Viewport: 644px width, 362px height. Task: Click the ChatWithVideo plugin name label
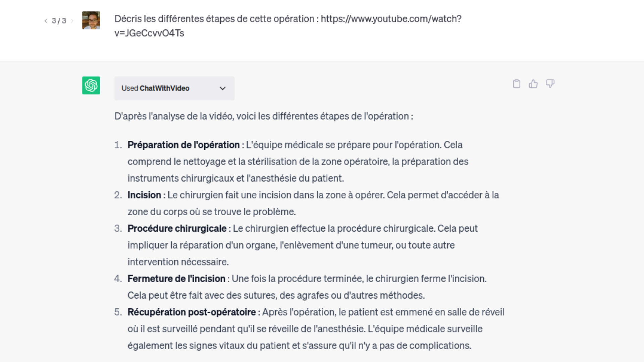(x=164, y=88)
